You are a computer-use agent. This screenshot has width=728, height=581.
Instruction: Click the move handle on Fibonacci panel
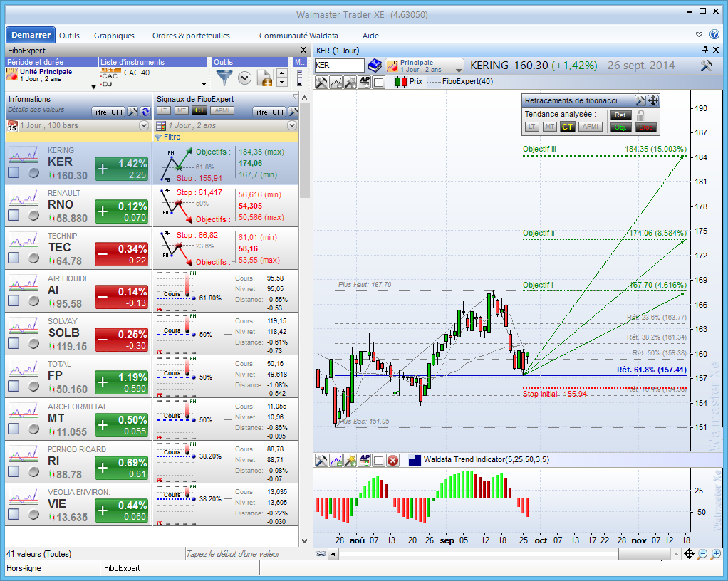click(x=652, y=100)
